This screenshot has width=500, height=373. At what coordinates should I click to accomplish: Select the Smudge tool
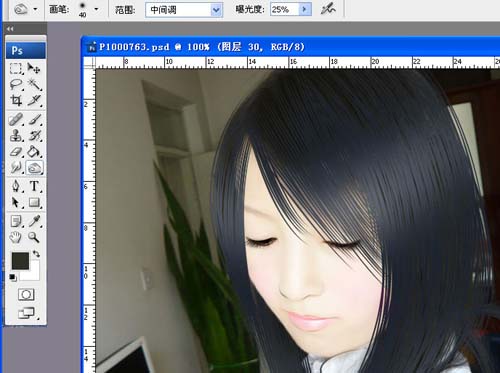coord(16,168)
